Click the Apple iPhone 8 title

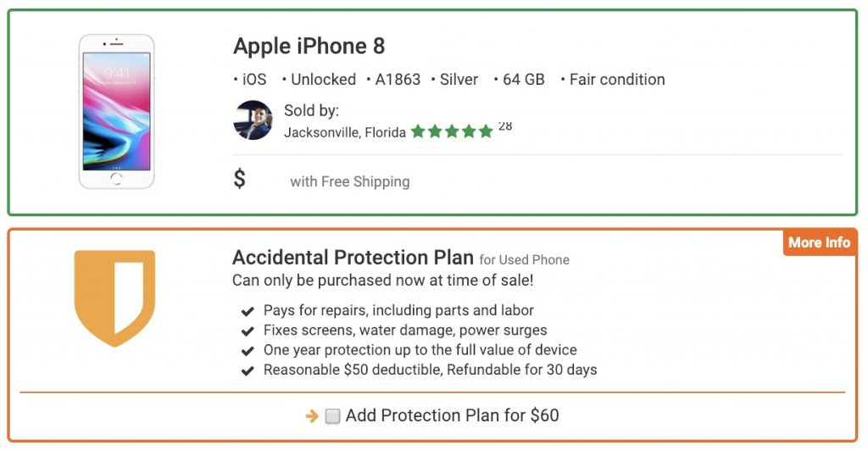pos(309,46)
